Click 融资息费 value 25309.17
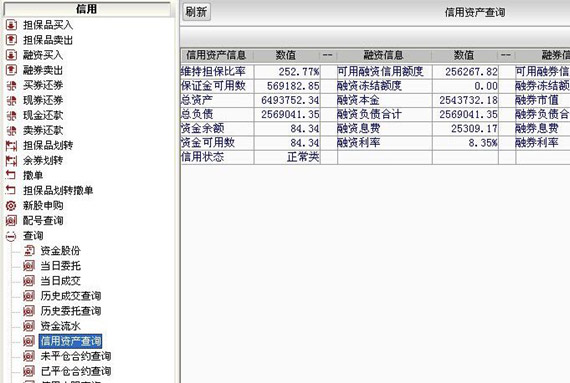570x383 pixels. [474, 128]
